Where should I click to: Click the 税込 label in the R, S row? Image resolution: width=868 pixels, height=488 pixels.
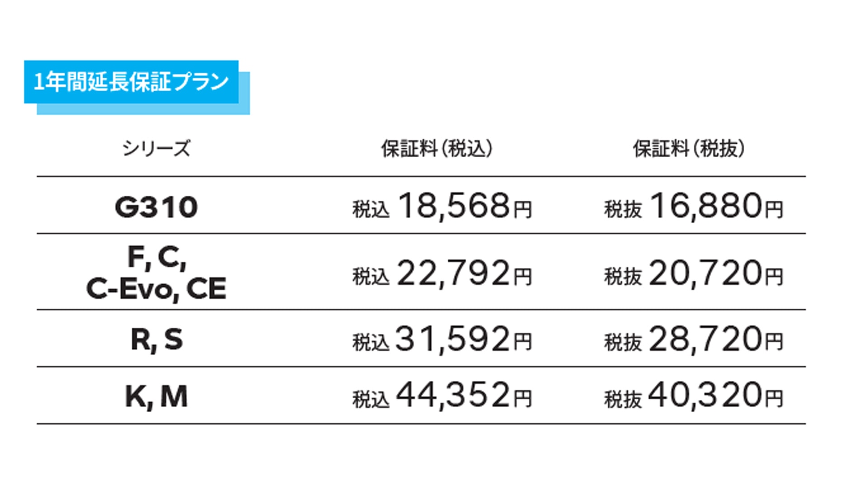tap(371, 343)
